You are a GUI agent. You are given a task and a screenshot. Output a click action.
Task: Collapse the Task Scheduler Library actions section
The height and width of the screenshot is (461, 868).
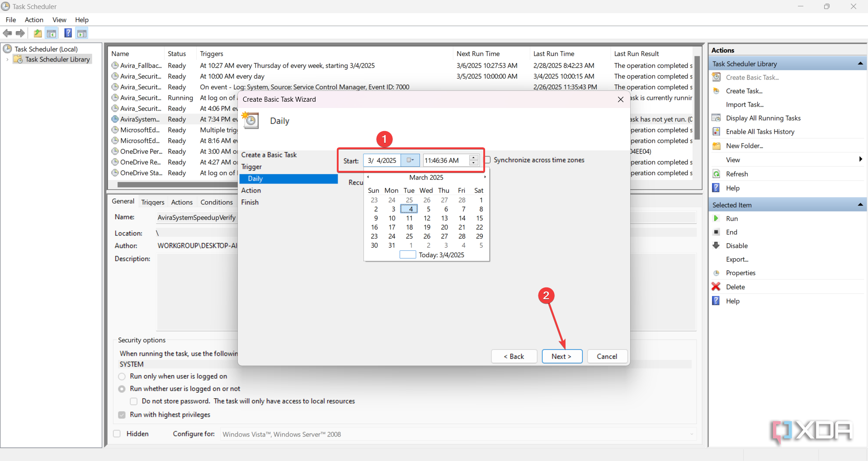pos(860,64)
